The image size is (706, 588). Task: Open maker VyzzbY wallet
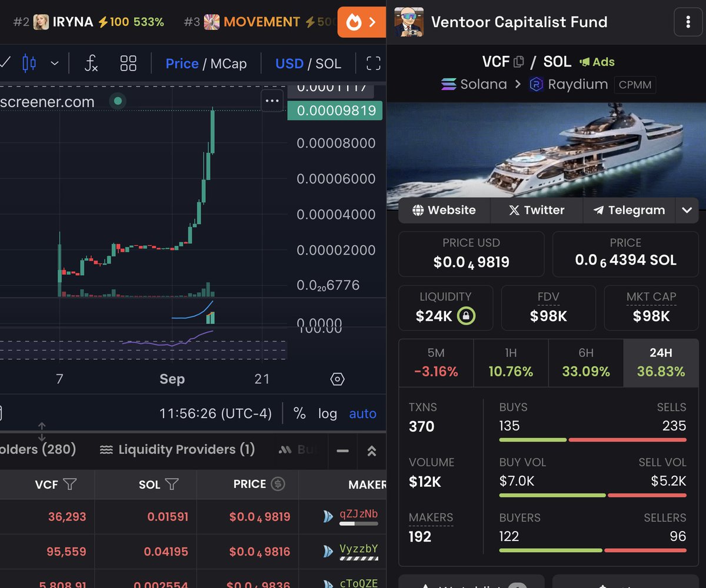point(358,550)
